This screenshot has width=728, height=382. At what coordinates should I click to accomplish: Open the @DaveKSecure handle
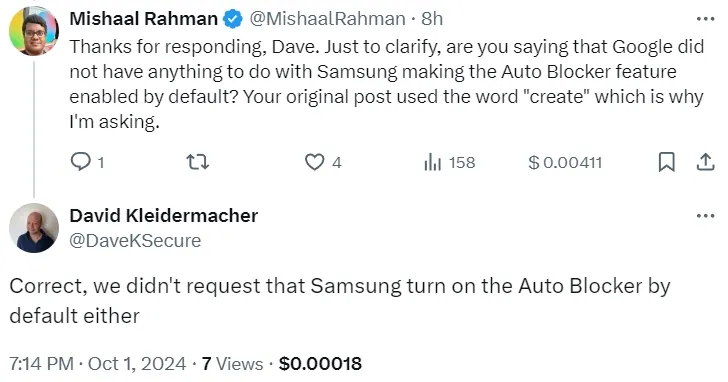(135, 240)
